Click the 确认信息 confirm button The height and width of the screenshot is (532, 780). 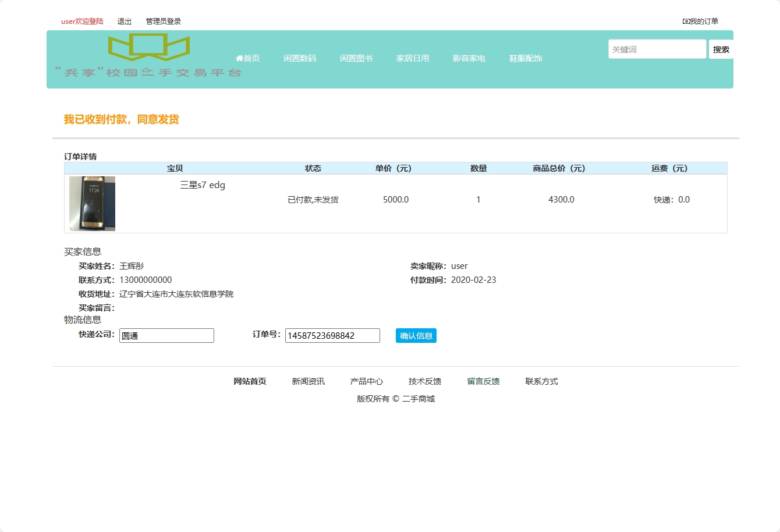416,335
